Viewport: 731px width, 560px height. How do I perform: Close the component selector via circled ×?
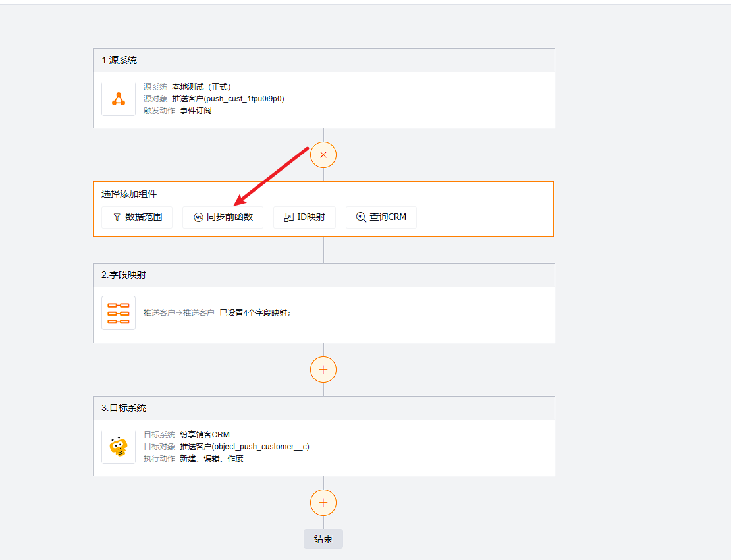point(323,155)
